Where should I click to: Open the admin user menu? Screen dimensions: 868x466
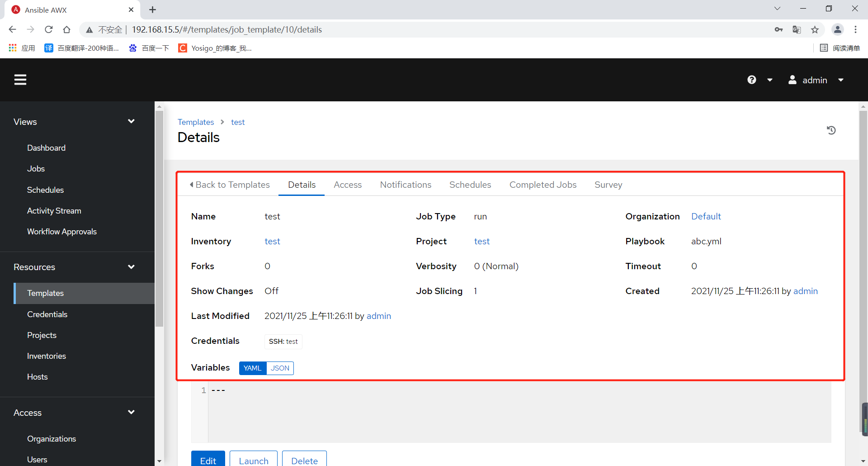[816, 80]
